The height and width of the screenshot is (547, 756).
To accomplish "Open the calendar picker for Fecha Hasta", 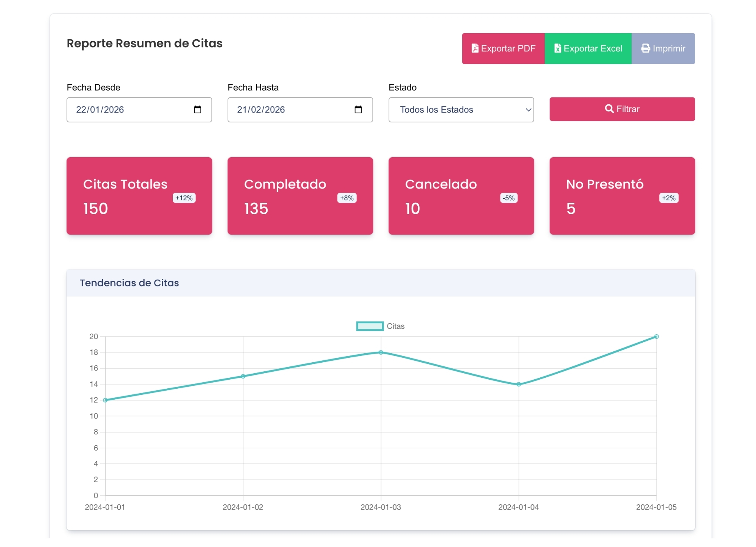I will click(358, 110).
